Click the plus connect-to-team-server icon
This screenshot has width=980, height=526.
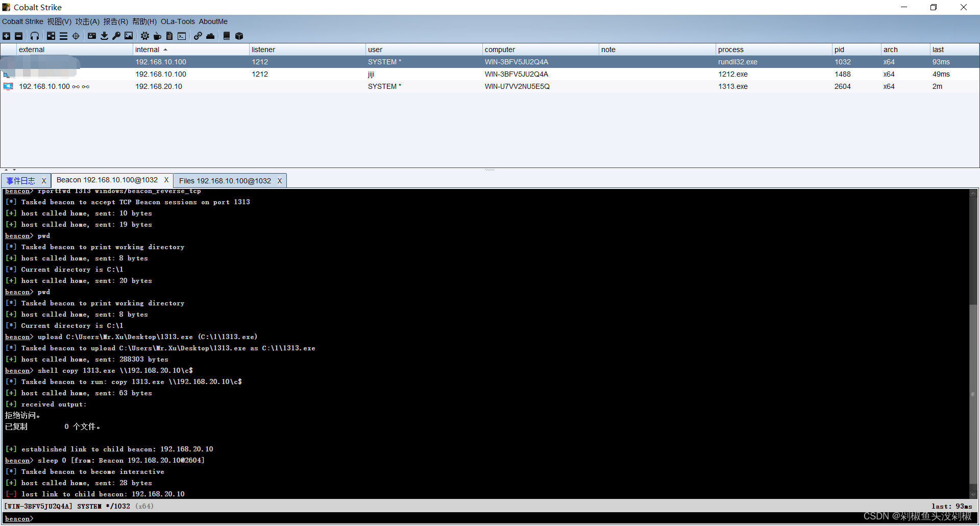coord(6,36)
